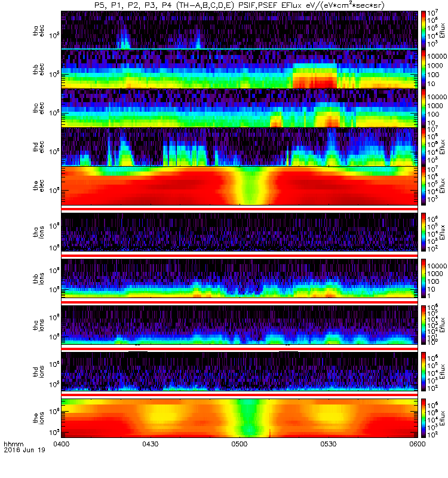Pick the color bar beside thc elec panel
This screenshot has width=448, height=478.
pos(424,108)
